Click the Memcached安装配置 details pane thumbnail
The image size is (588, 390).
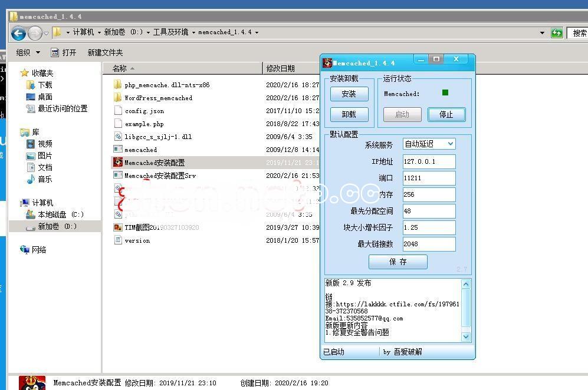32,383
